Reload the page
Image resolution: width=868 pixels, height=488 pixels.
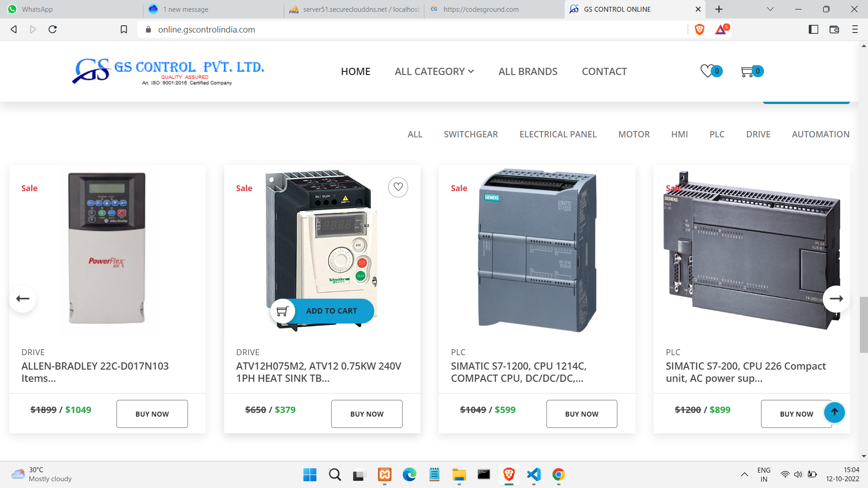52,29
